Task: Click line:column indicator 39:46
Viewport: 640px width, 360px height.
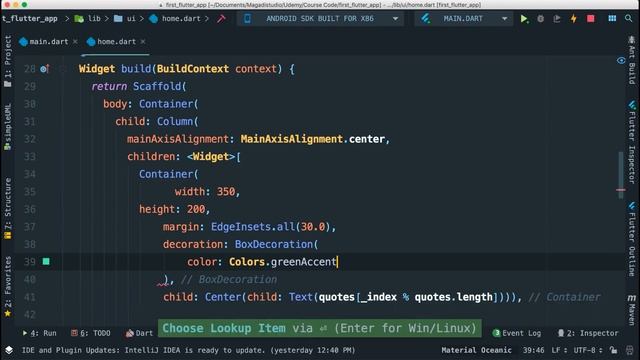Action: pyautogui.click(x=533, y=350)
